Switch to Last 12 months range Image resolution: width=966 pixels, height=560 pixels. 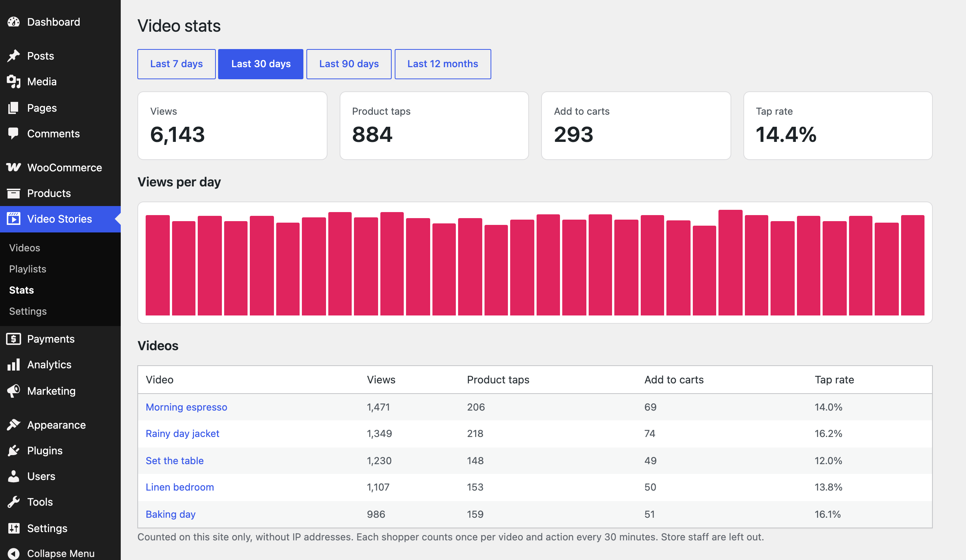point(443,64)
